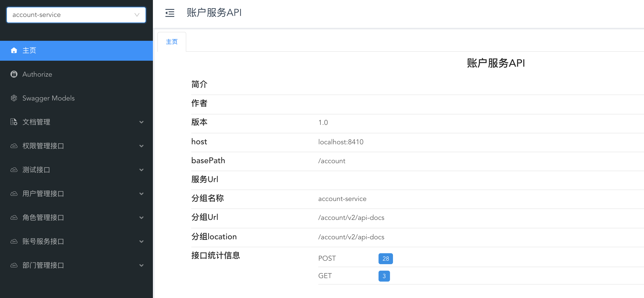Click the GET count badge 3
Image resolution: width=644 pixels, height=298 pixels.
[x=384, y=276]
